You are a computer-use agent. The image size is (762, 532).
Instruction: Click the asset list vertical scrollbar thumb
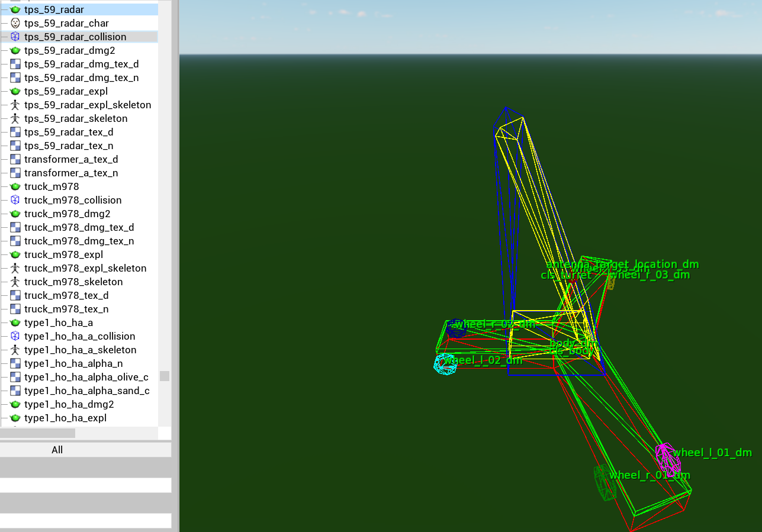(165, 376)
